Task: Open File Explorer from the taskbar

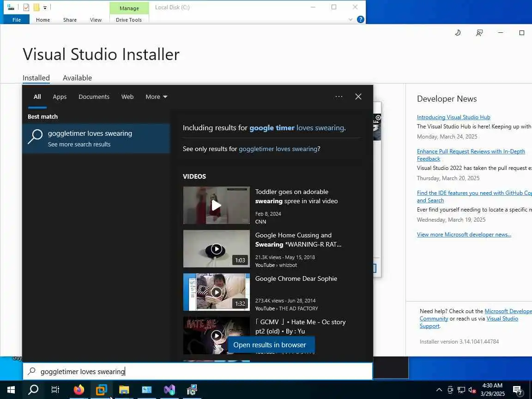Action: coord(124,389)
